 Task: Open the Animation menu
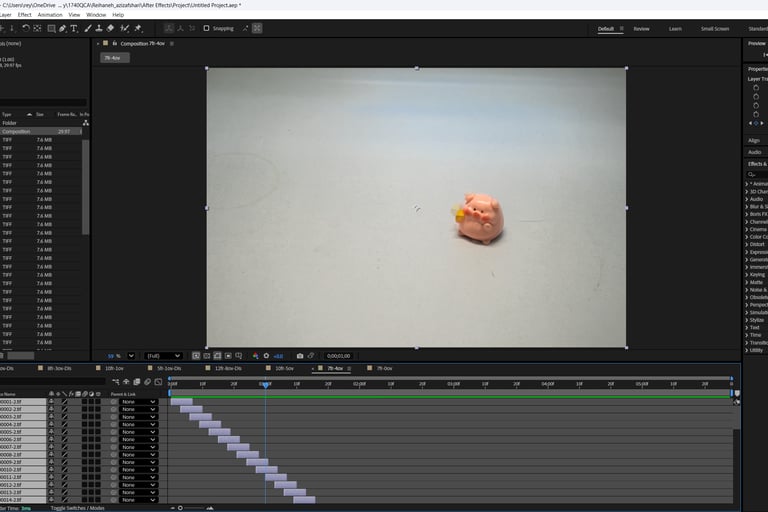(x=50, y=15)
